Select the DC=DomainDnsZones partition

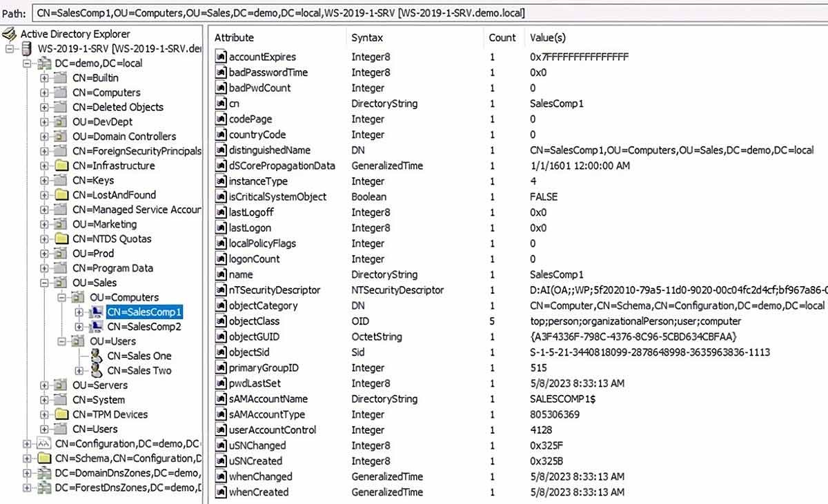coord(128,473)
